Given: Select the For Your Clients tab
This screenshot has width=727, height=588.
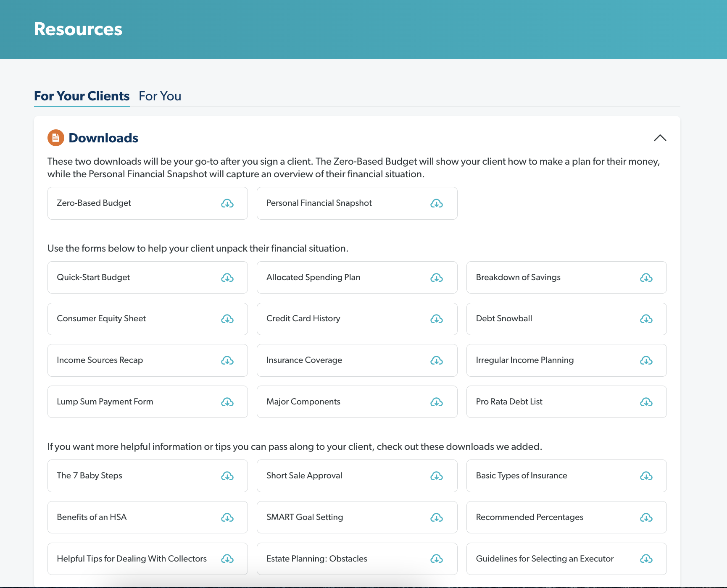Looking at the screenshot, I should [x=82, y=96].
